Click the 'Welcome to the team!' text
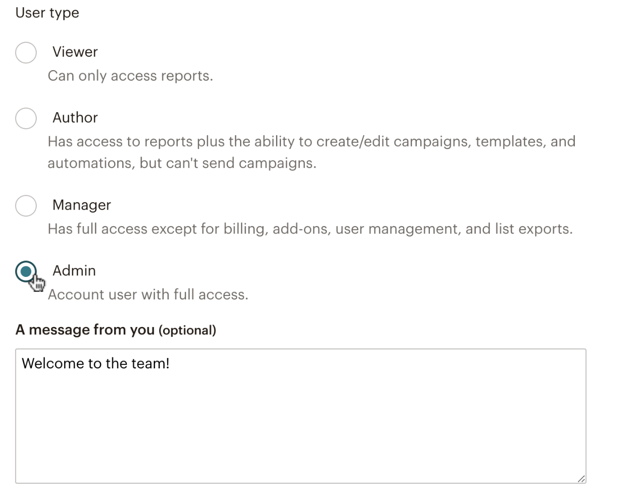 tap(95, 364)
